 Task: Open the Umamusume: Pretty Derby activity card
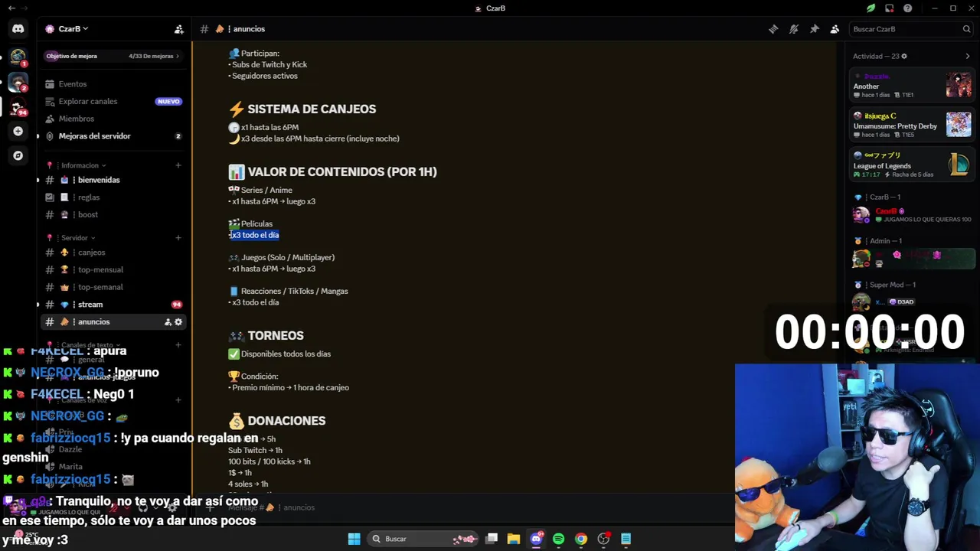[x=913, y=125]
